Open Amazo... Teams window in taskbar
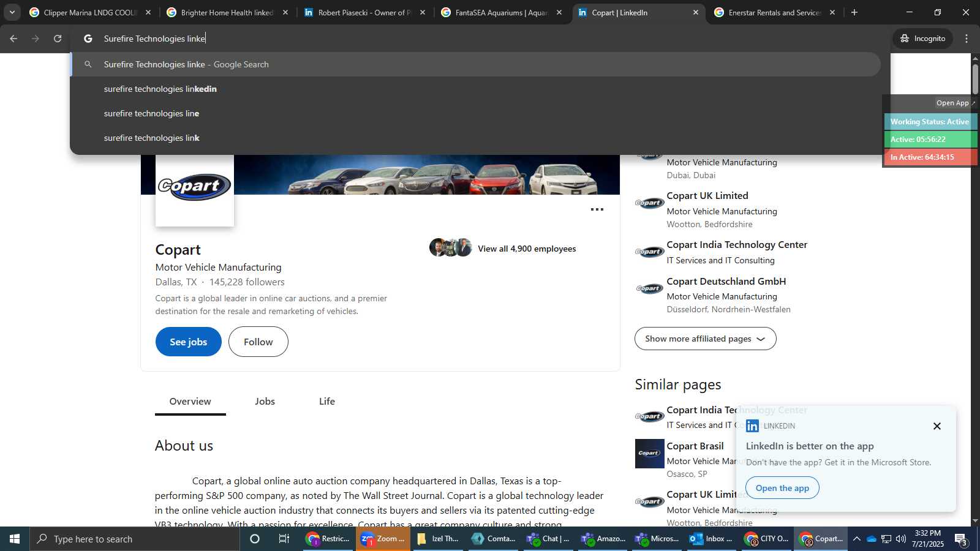The width and height of the screenshot is (980, 551). tap(603, 539)
